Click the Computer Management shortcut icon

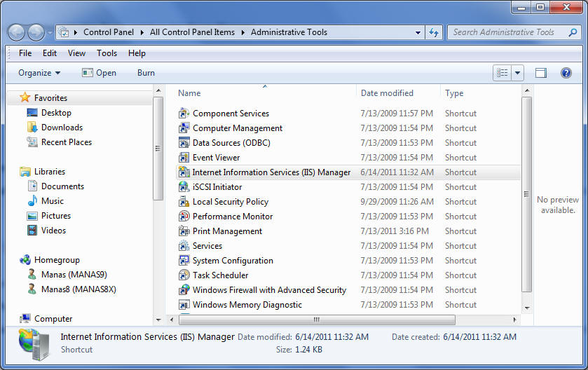(184, 128)
